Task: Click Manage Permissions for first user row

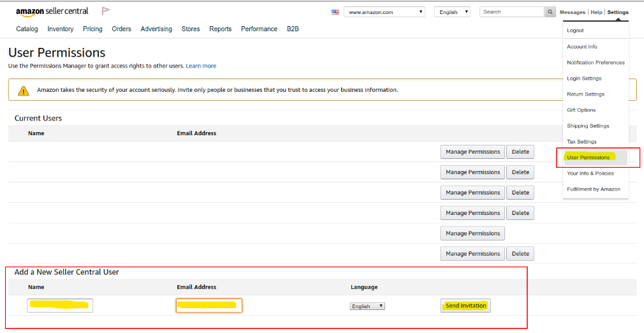Action: [472, 152]
